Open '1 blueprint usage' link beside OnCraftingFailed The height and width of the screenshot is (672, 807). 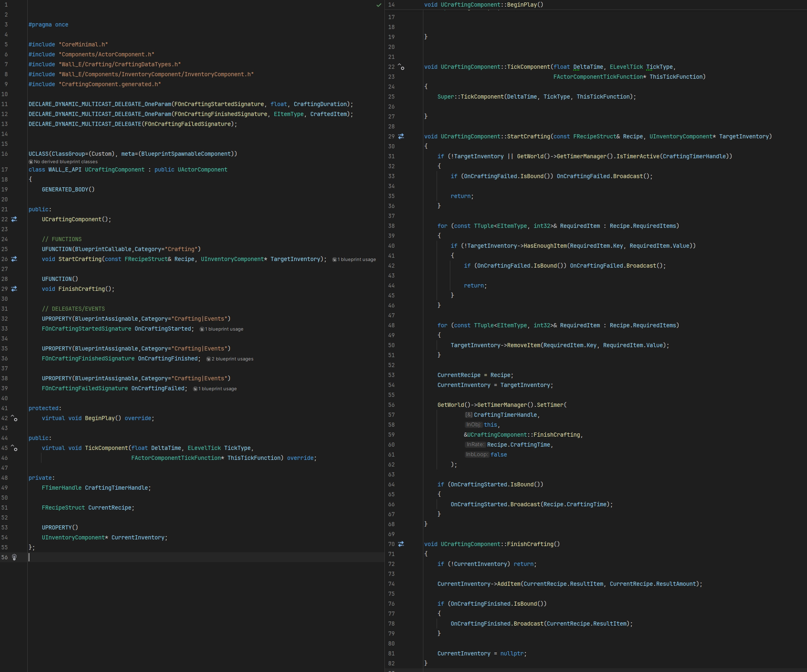[x=215, y=389]
